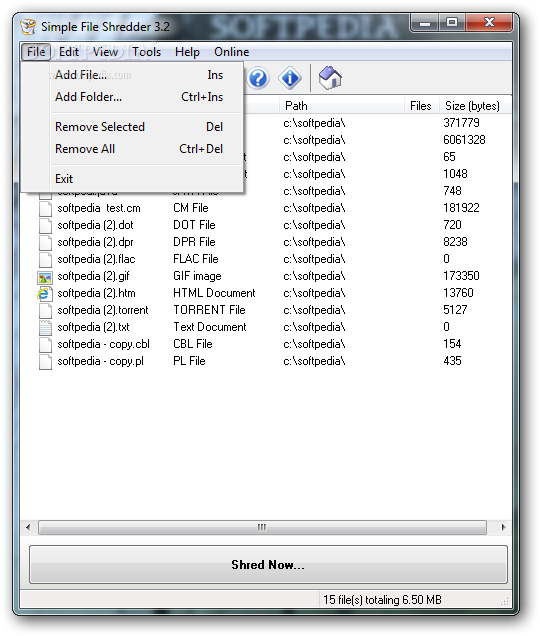Open the Tools menu
This screenshot has height=636, width=540.
(146, 52)
